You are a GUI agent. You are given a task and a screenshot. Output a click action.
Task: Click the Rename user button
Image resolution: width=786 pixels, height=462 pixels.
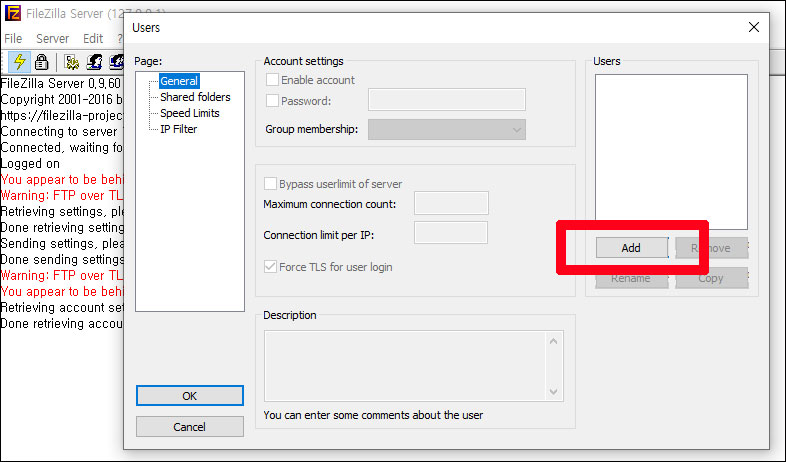632,278
